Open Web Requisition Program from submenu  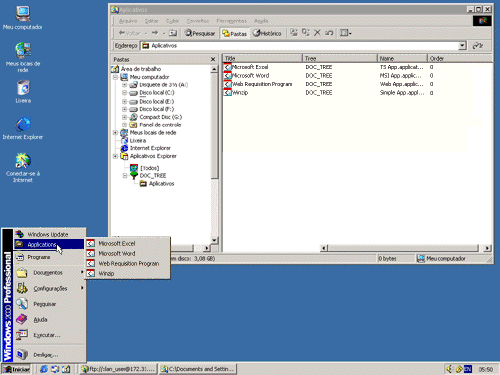pyautogui.click(x=128, y=264)
